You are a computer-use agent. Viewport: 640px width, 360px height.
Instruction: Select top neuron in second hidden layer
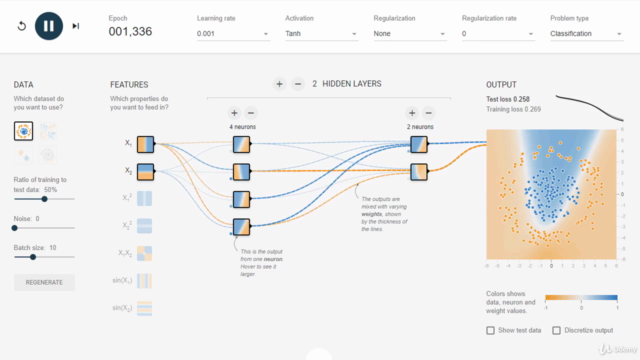pyautogui.click(x=419, y=144)
